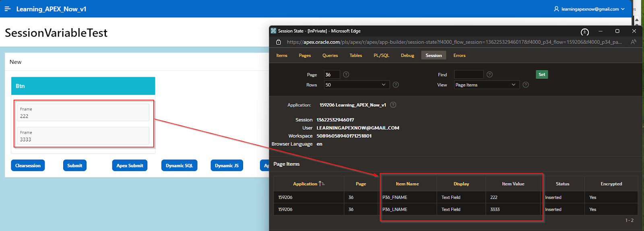Click the Session State window app icon
Viewport: 644px width, 231px height.
click(274, 31)
